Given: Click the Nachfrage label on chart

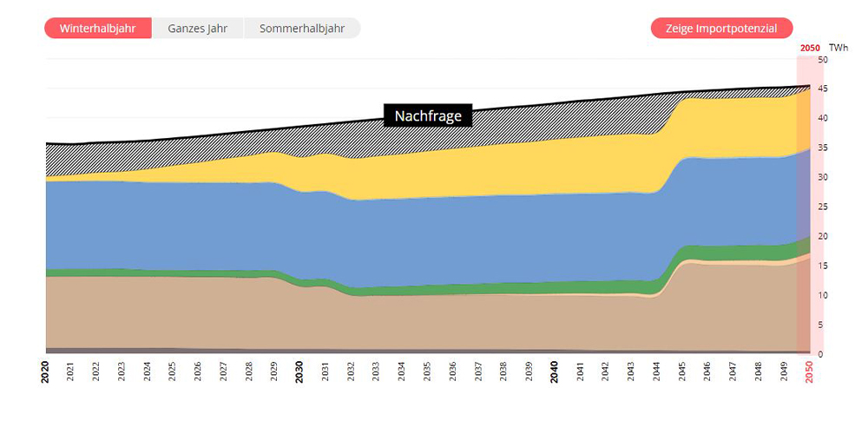Looking at the screenshot, I should coord(428,115).
